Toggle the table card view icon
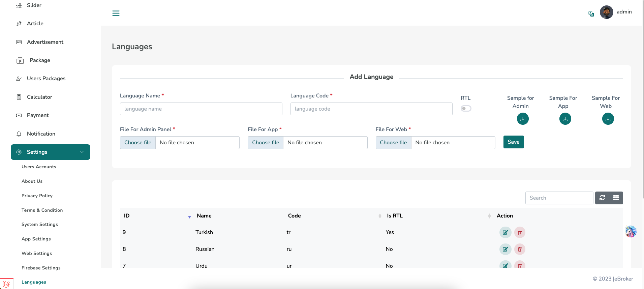 pyautogui.click(x=616, y=198)
